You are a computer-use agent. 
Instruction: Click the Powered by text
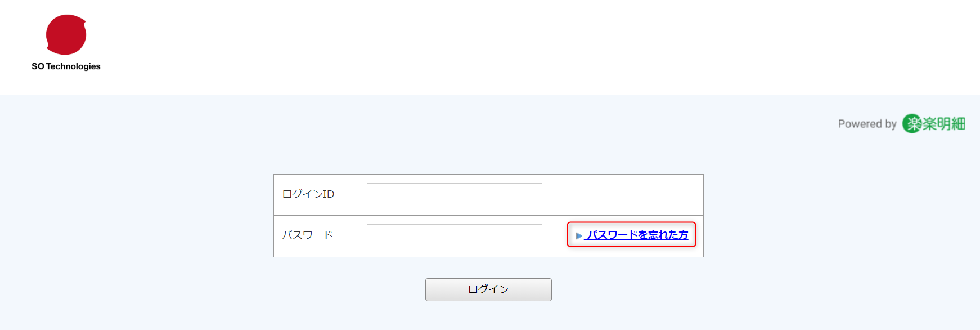(x=867, y=124)
